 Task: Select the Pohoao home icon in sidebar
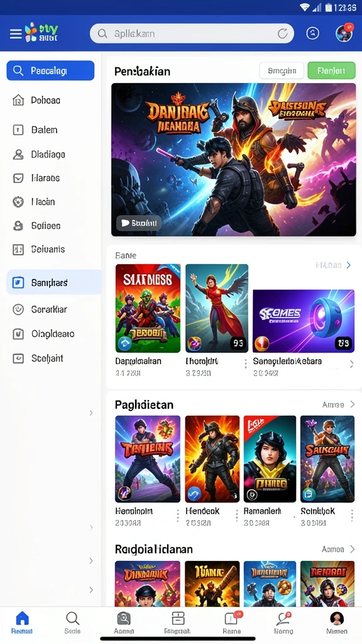point(18,100)
